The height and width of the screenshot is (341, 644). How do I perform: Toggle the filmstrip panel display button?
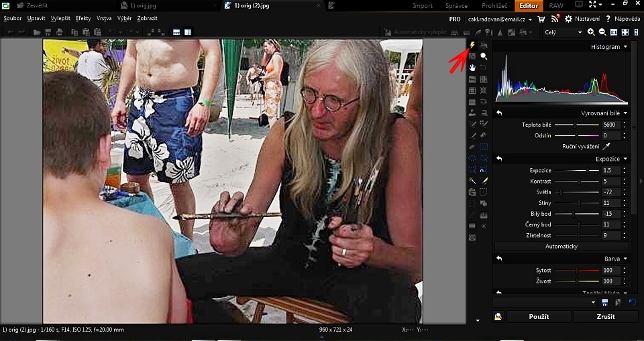tap(176, 32)
